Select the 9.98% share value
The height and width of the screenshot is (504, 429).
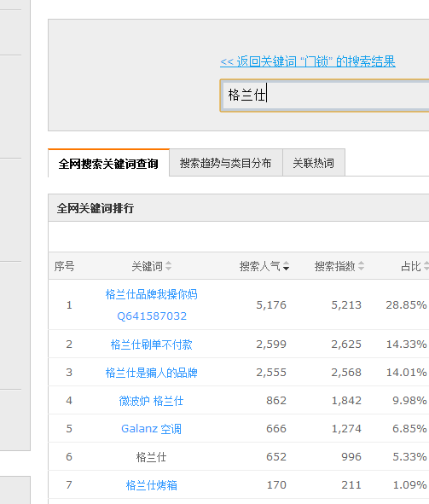point(409,401)
